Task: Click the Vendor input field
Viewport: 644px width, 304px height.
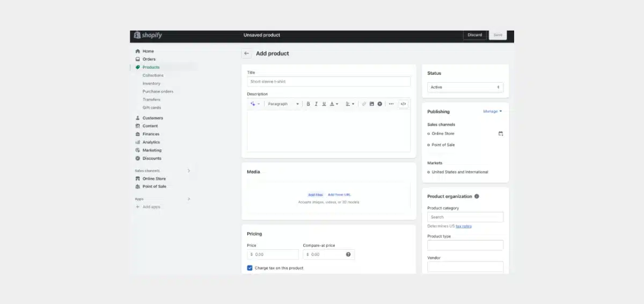Action: coord(465,266)
